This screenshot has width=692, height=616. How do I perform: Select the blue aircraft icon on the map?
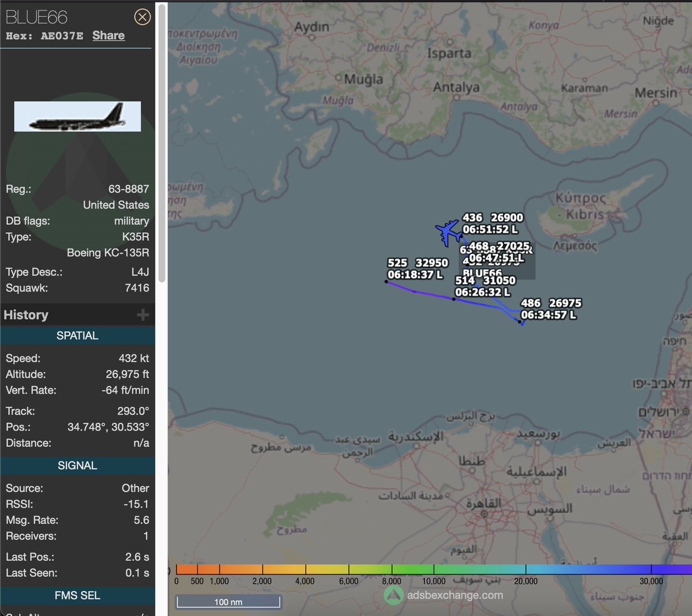(x=449, y=232)
